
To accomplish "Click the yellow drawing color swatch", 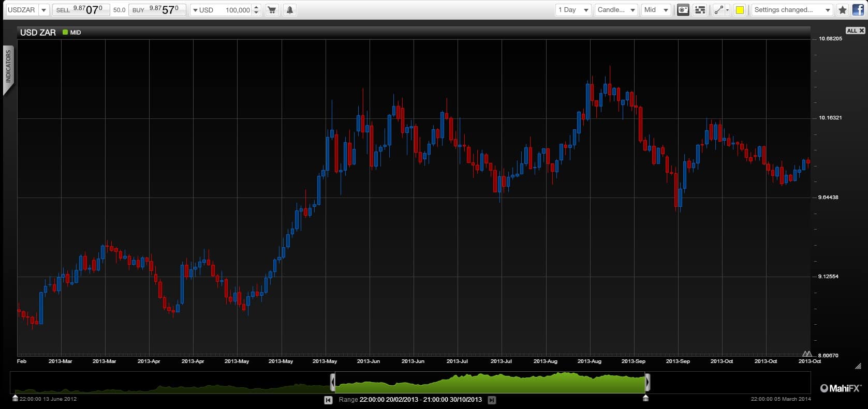I will pos(740,10).
